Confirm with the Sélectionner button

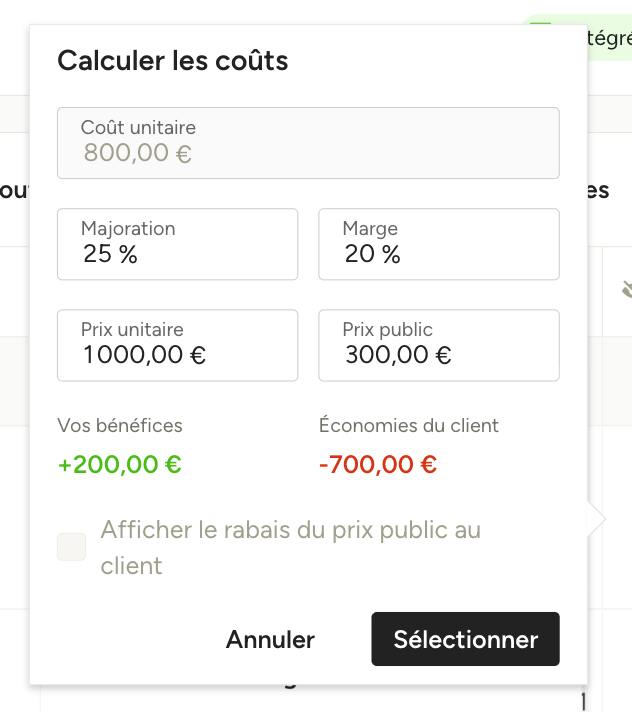[465, 639]
